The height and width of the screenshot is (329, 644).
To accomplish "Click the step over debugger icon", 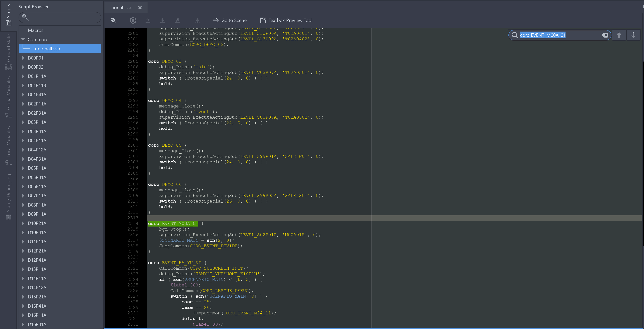I will tap(148, 20).
